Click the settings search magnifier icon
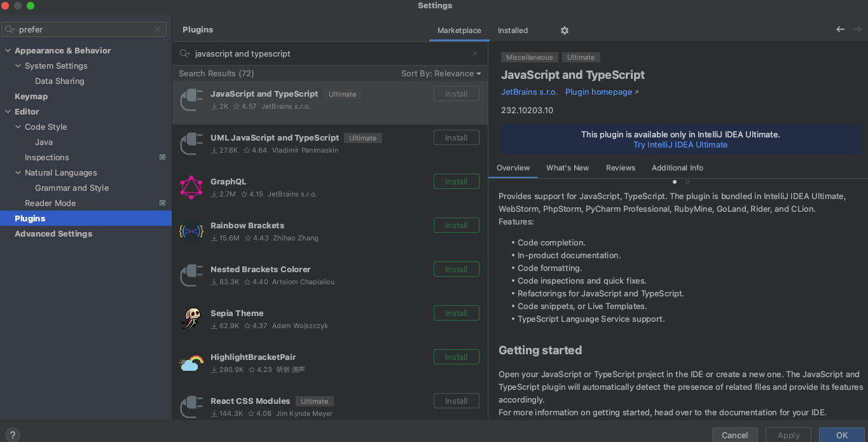The image size is (868, 442). pos(10,29)
